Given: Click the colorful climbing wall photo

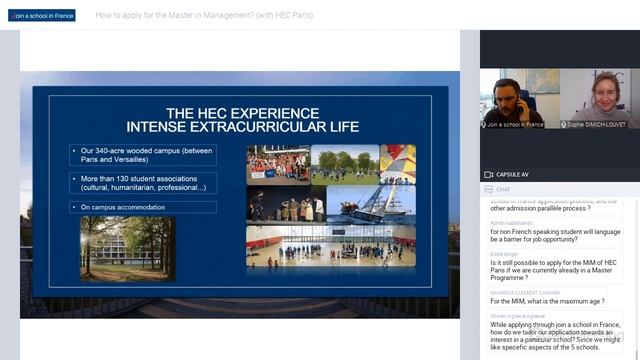Looking at the screenshot, I should [398, 164].
